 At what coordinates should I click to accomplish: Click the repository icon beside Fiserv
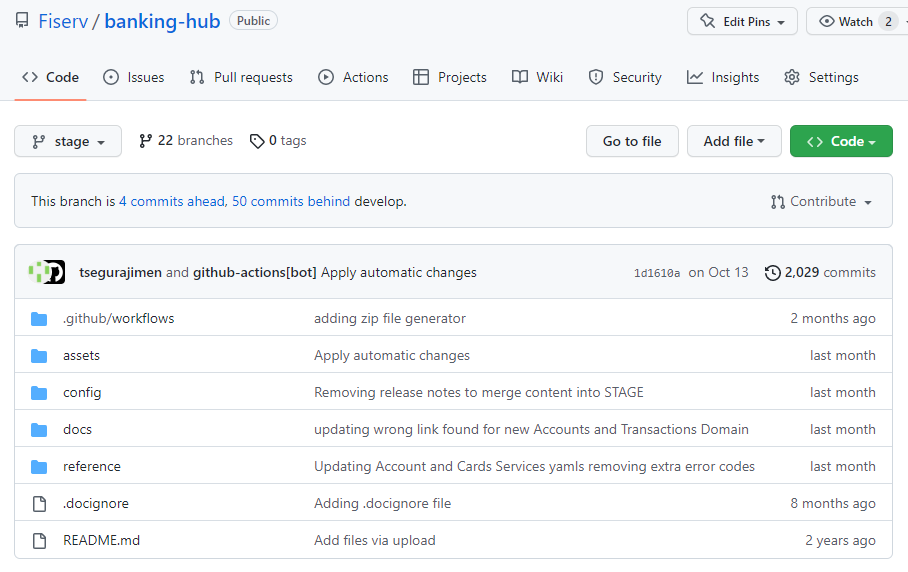(22, 21)
